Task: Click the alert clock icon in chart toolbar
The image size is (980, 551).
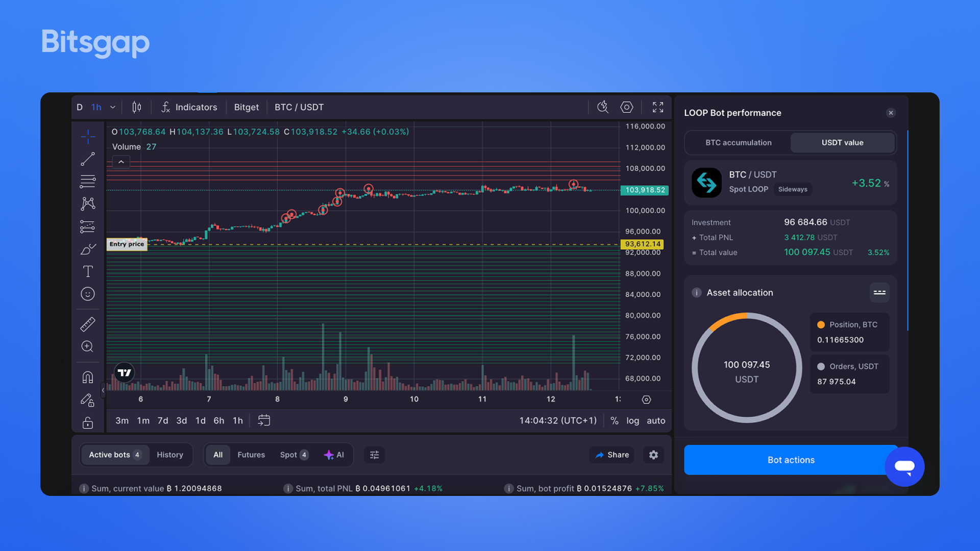Action: tap(603, 107)
